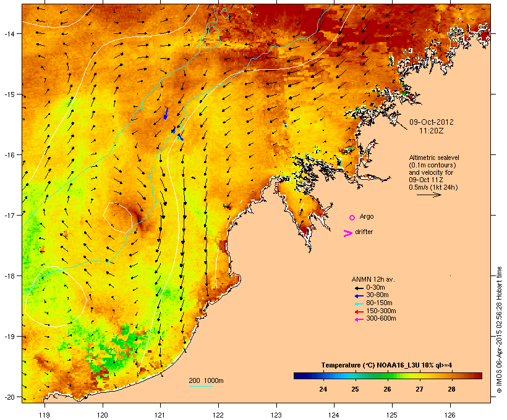Screen dimensions: 507x420
Task: Click the colorbar tick label 25
Action: click(355, 389)
